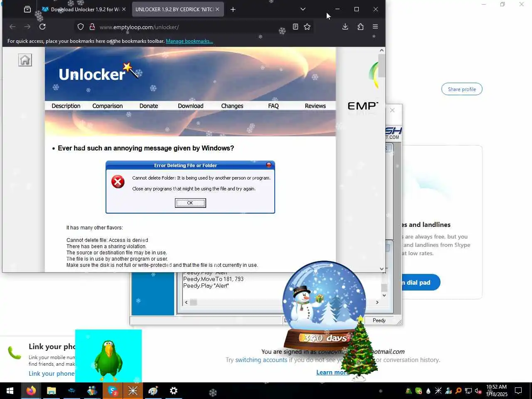Click the snowflake system tray icon
Image resolution: width=532 pixels, height=399 pixels.
(438, 391)
